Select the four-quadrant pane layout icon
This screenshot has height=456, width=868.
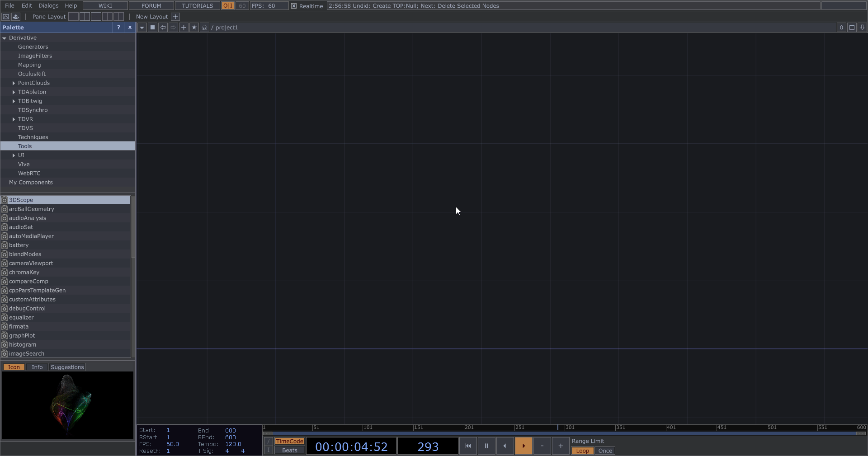[x=118, y=17]
